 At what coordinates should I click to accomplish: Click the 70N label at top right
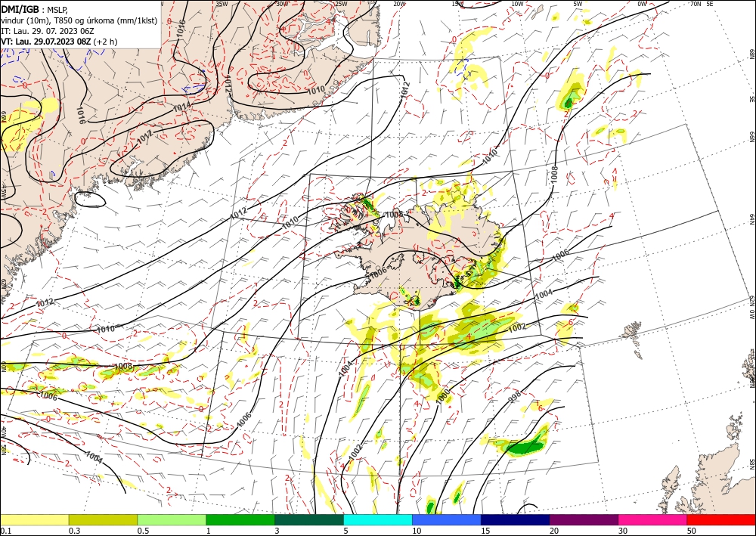[x=696, y=3]
